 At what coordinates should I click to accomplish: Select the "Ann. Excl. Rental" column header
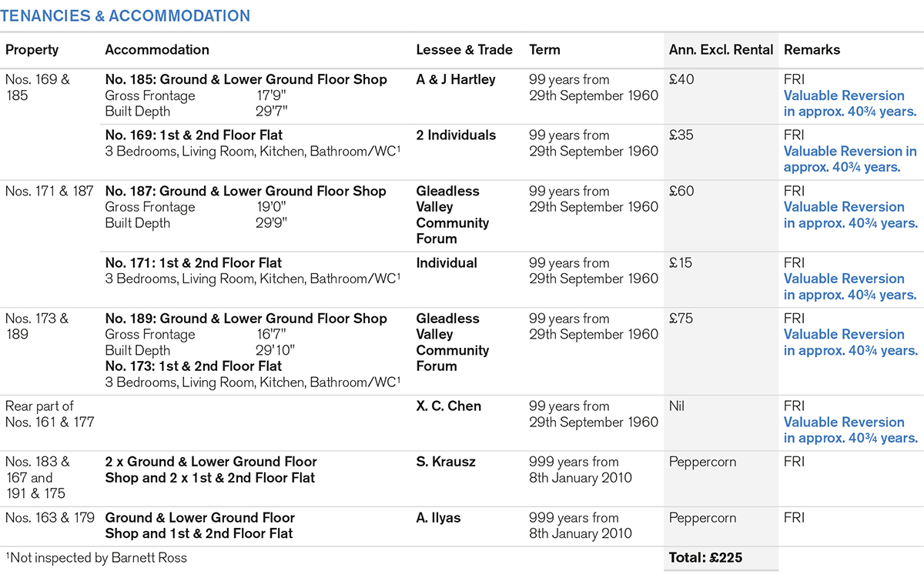click(x=721, y=50)
